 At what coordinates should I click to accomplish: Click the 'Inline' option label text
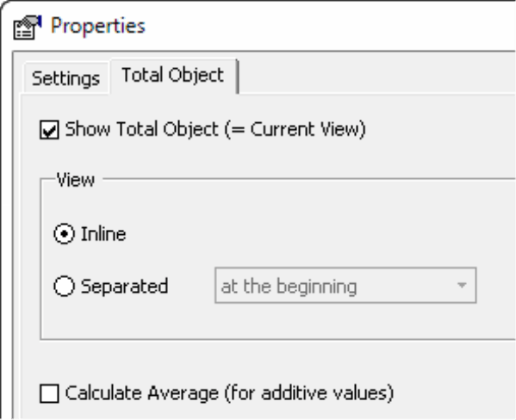pyautogui.click(x=103, y=234)
